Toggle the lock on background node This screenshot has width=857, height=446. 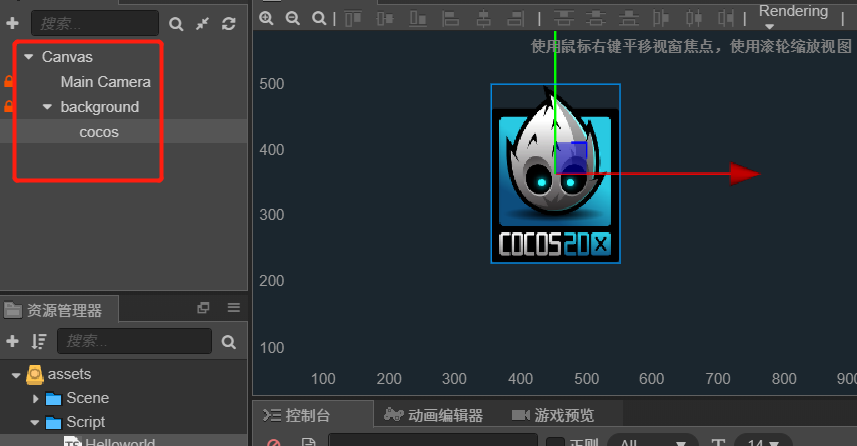point(8,107)
